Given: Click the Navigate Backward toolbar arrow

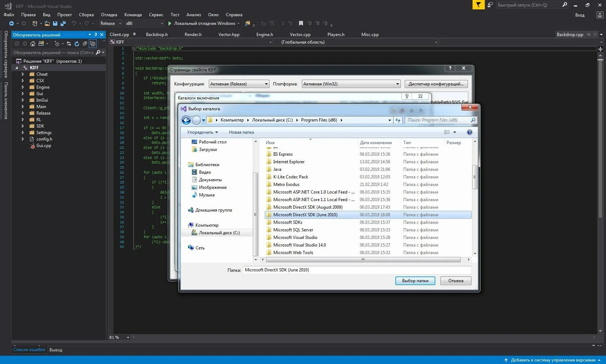Looking at the screenshot, I should (12, 23).
